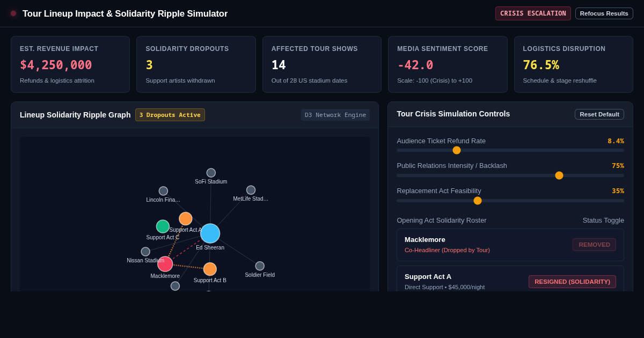This screenshot has width=644, height=338.
Task: Click the Ed Sheeran central graph node
Action: point(210,233)
